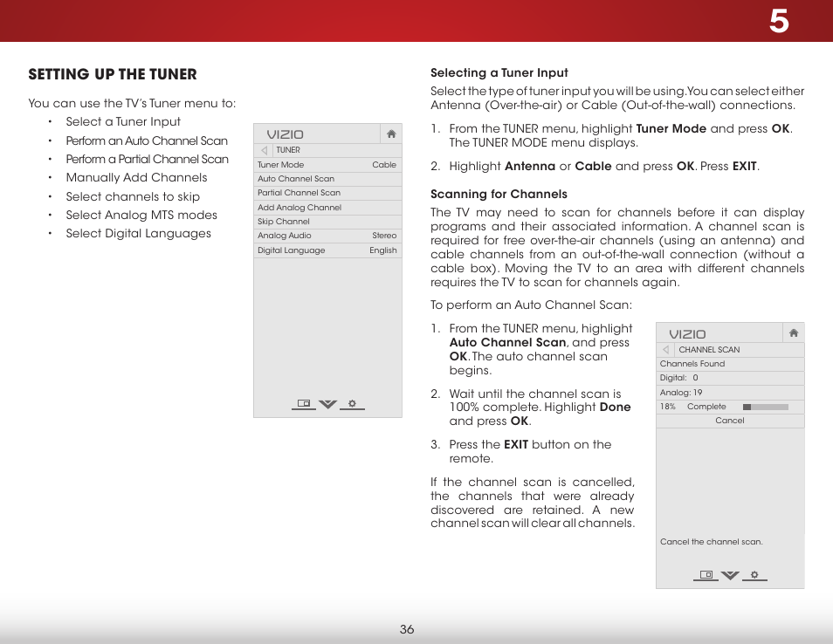833x644 pixels.
Task: Click 'Perform an Auto Channel Scan' bullet
Action: pos(147,140)
